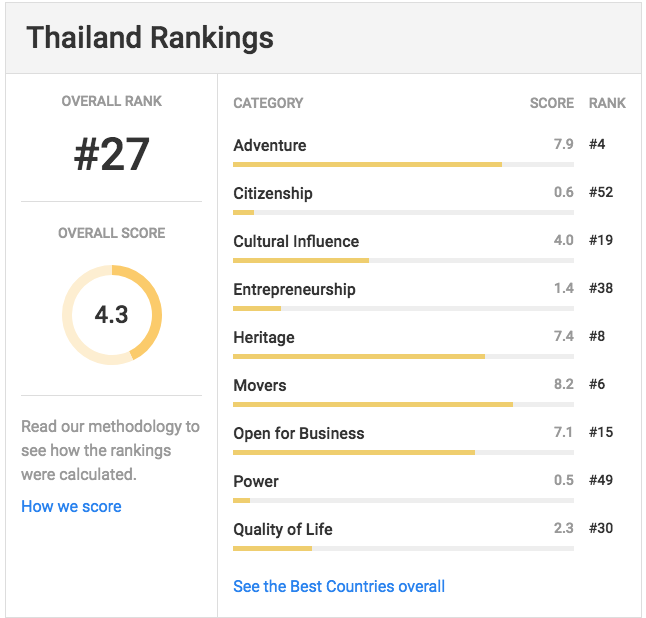Click the Entrepreneurship score bar
Viewport: 646px width, 618px height.
(x=403, y=309)
